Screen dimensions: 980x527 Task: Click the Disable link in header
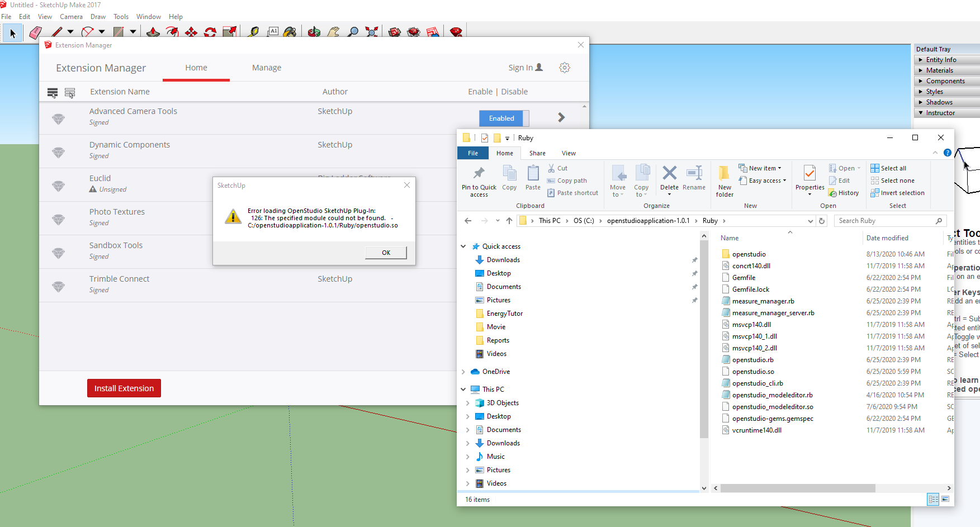click(514, 92)
